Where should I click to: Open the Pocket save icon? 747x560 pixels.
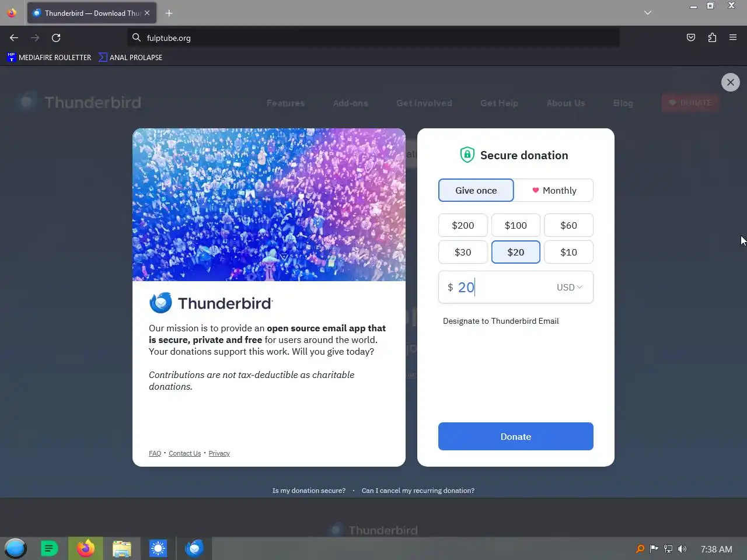(691, 37)
